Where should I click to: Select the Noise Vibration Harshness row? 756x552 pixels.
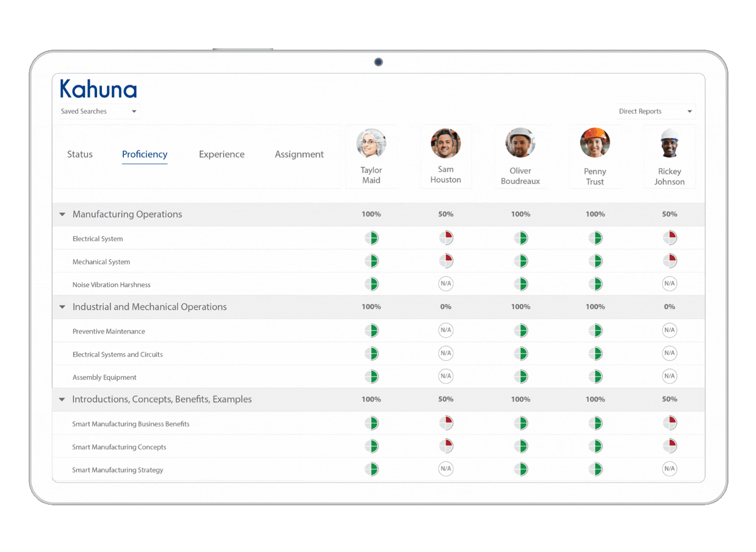coord(378,284)
